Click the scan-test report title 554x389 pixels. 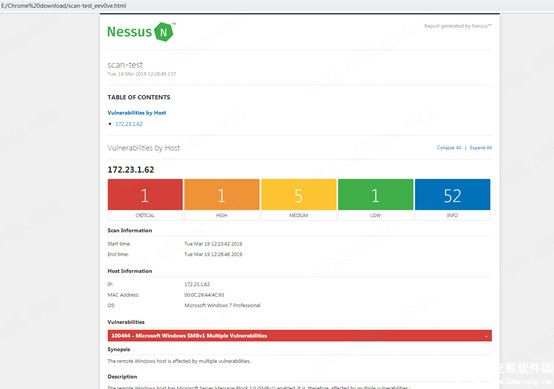click(x=125, y=65)
